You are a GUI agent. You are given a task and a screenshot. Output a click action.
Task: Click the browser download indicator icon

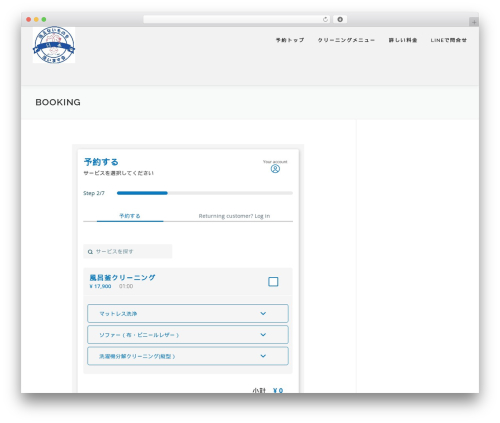point(340,19)
